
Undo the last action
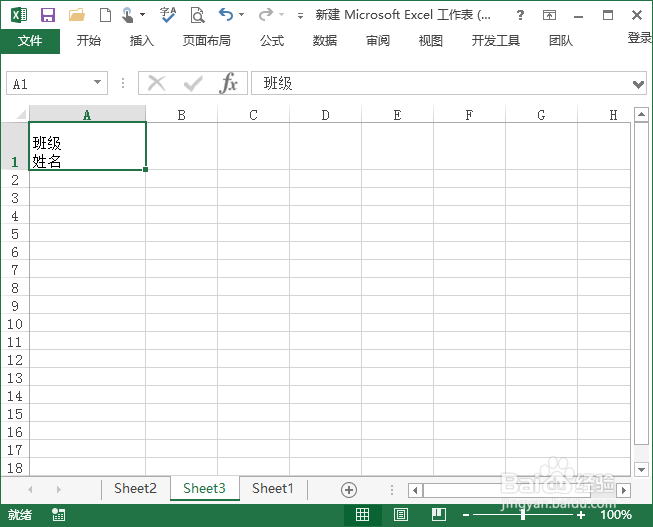[x=226, y=15]
